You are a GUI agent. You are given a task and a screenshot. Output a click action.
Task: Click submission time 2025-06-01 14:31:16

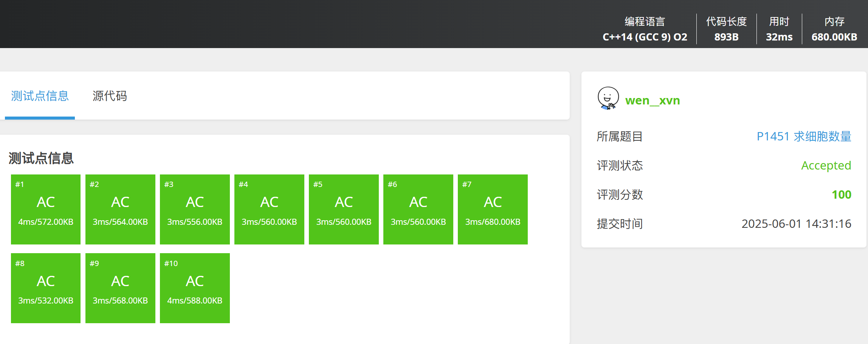796,224
